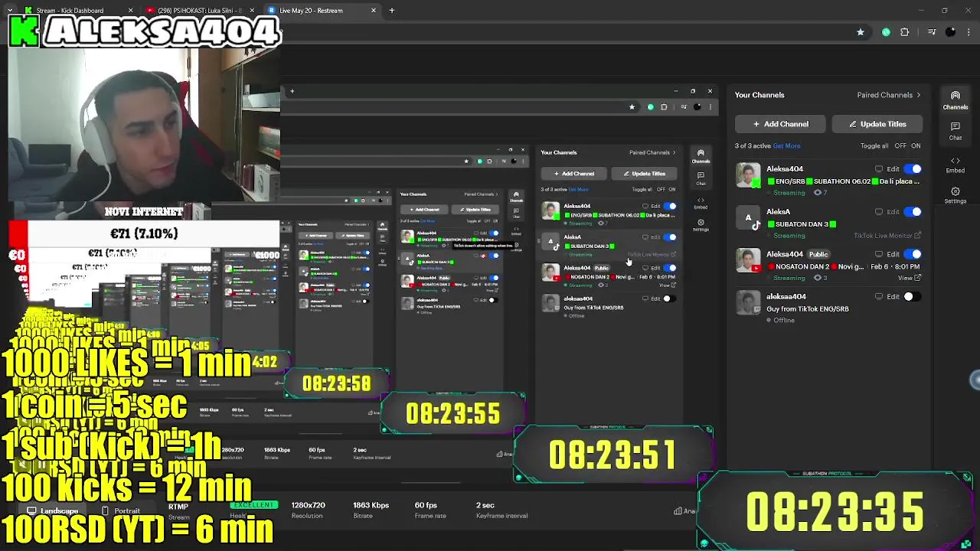This screenshot has height=551, width=980.
Task: Edit the Aleksa404 Public YouTube channel
Action: pos(893,254)
